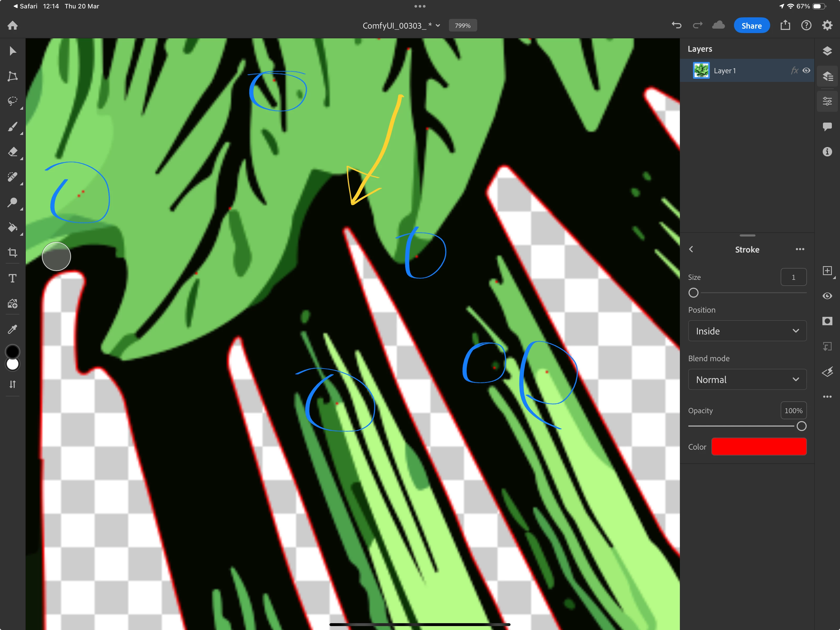This screenshot has width=840, height=630.
Task: Click the 799% zoom level button
Action: (463, 25)
